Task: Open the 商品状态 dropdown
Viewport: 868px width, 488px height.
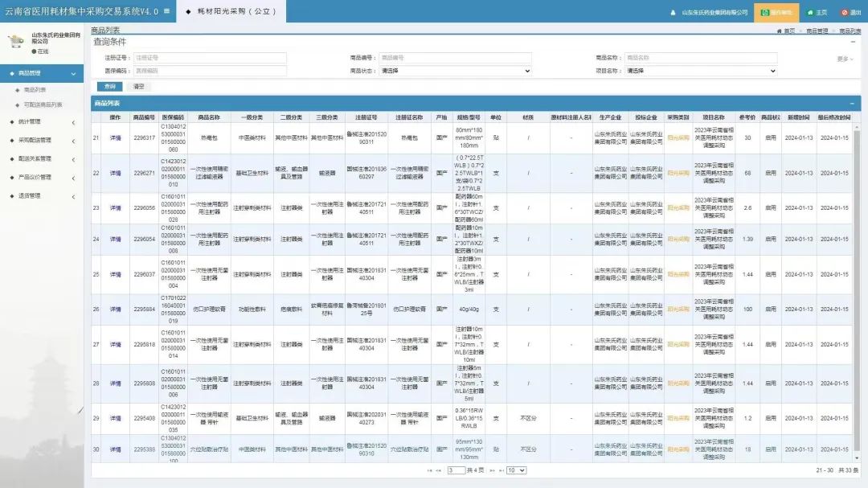Action: coord(455,71)
